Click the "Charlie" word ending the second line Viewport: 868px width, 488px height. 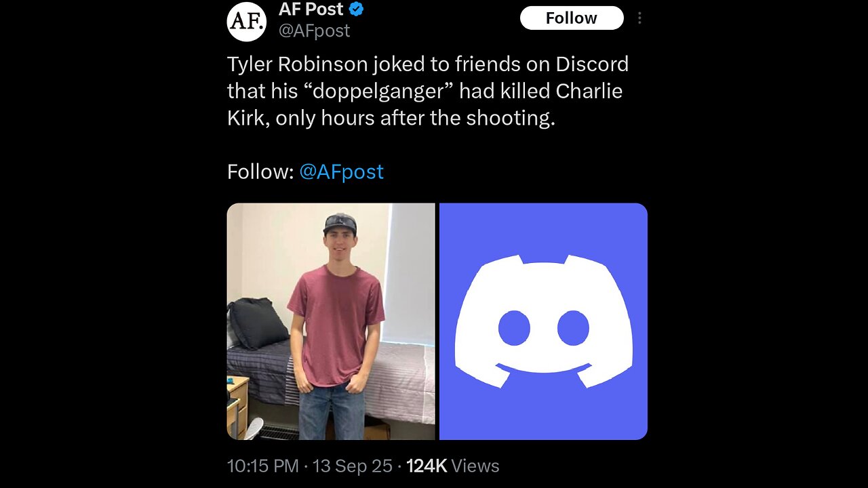(588, 91)
